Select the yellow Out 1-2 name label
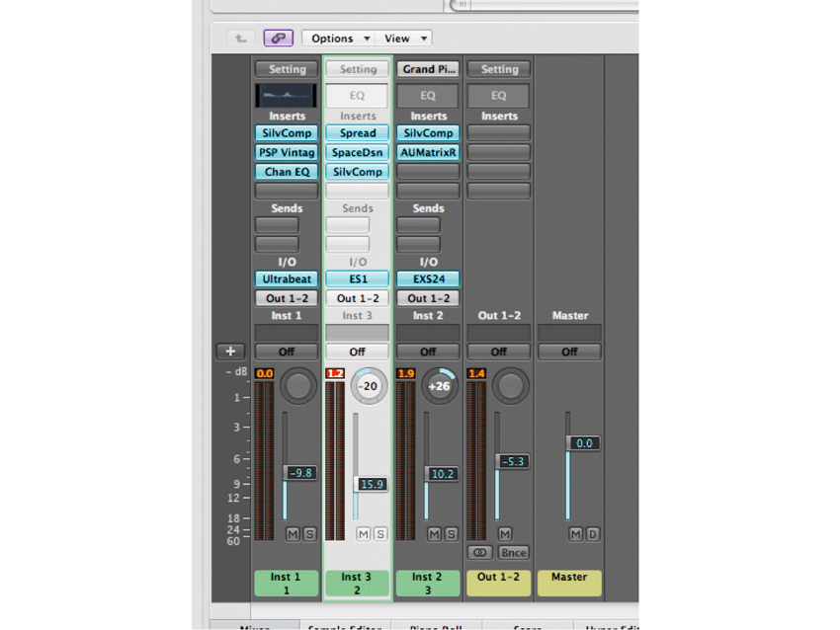The image size is (840, 630). tap(498, 583)
